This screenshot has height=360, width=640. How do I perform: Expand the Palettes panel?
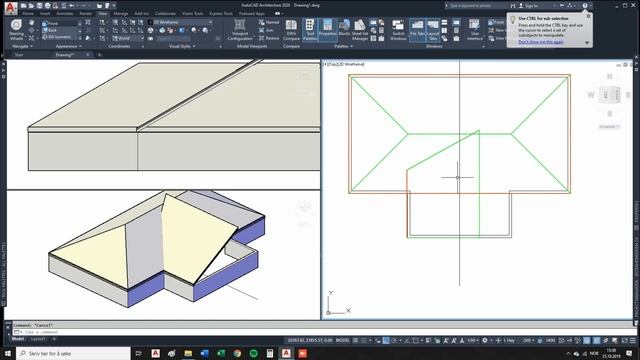pos(344,47)
